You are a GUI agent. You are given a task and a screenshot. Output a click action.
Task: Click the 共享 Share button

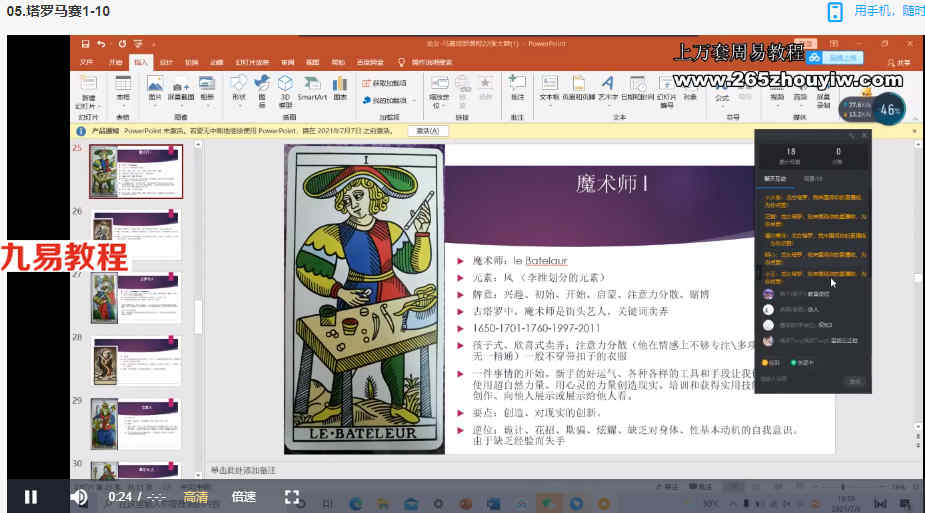[x=899, y=62]
